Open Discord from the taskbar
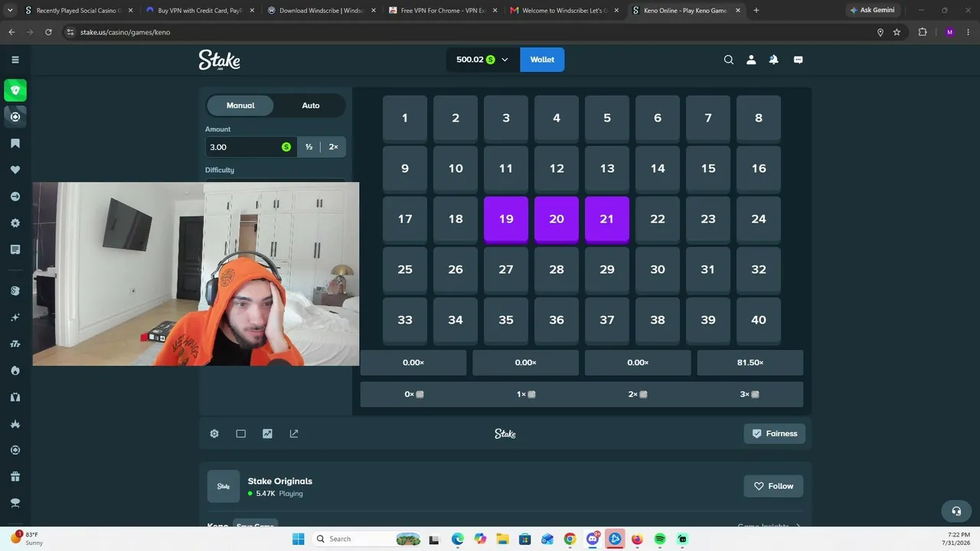980x551 pixels. tap(593, 539)
